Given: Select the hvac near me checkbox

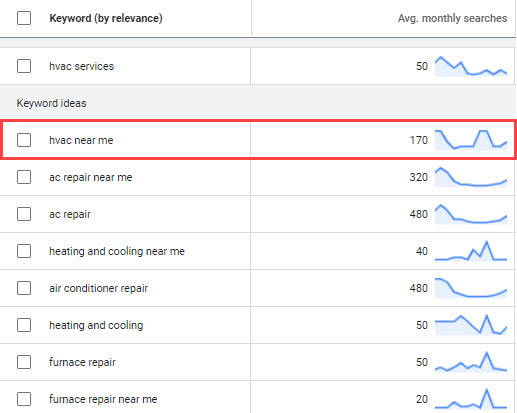Looking at the screenshot, I should tap(24, 140).
